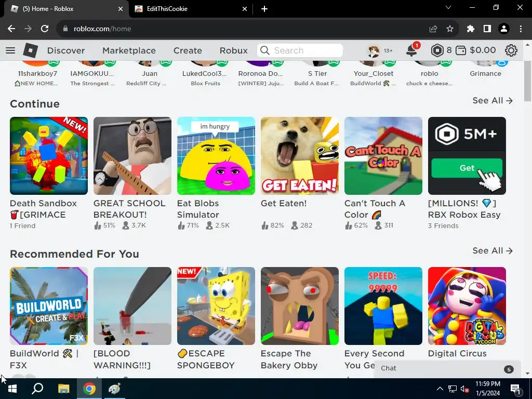532x399 pixels.
Task: View site information lock icon
Action: pos(65,29)
